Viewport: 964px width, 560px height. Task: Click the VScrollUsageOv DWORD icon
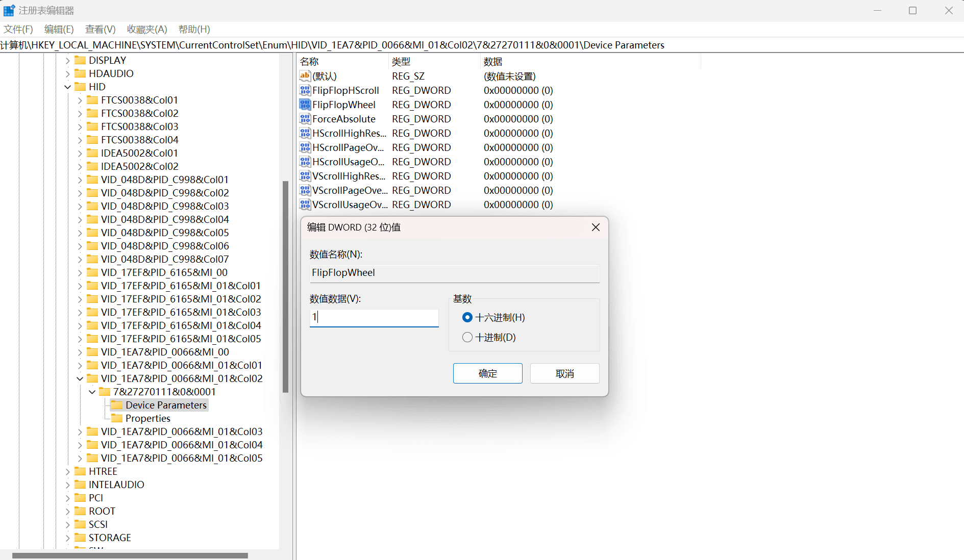point(305,205)
